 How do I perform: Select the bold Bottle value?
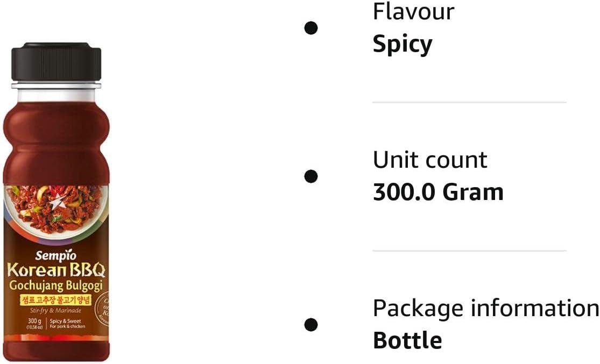pos(407,341)
